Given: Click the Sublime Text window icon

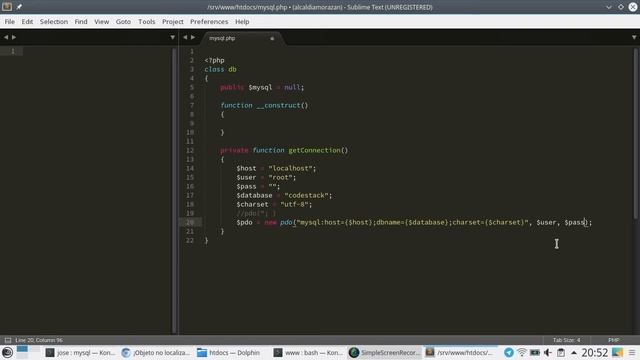Looking at the screenshot, I should (x=7, y=7).
